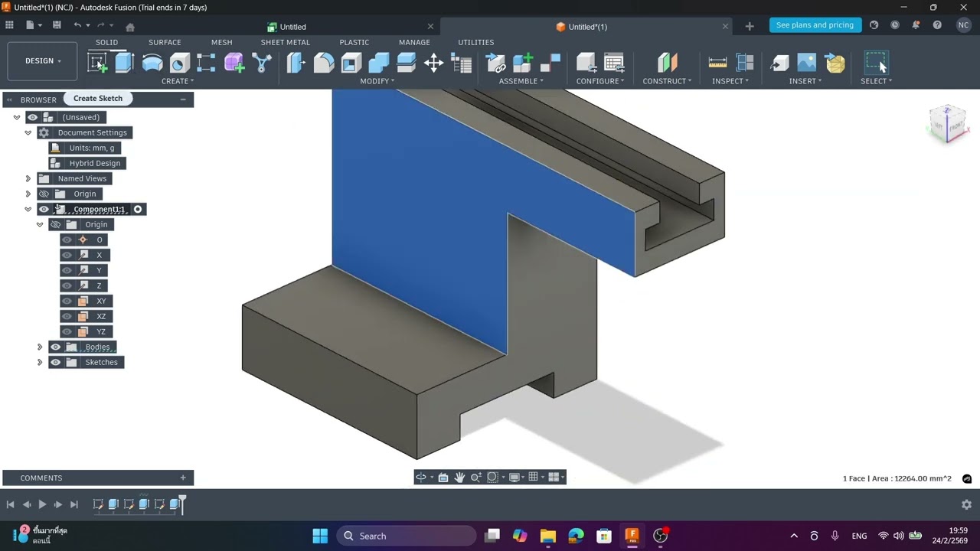Select the Combine tool

[379, 63]
